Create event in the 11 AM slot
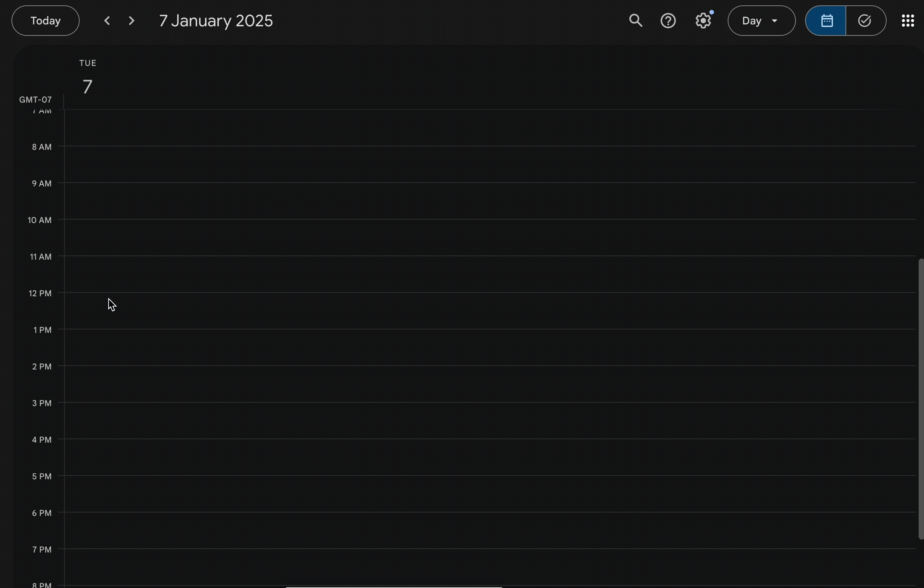Image resolution: width=924 pixels, height=588 pixels. click(x=489, y=274)
